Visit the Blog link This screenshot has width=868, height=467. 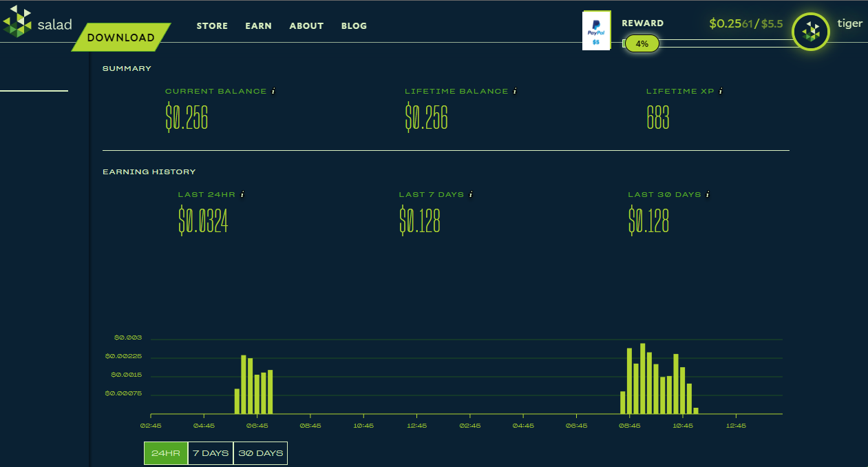pyautogui.click(x=354, y=26)
